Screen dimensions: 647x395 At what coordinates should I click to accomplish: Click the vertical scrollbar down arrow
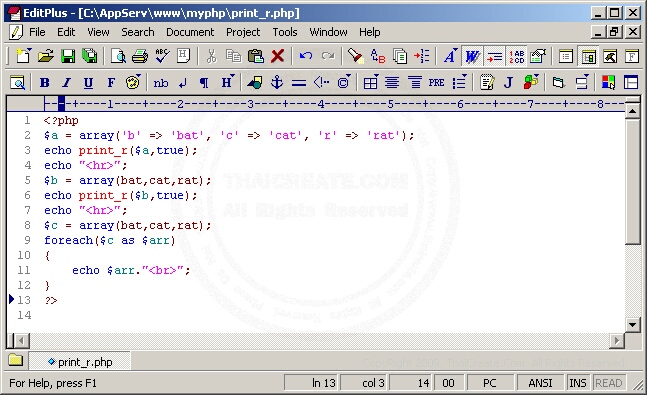(633, 324)
